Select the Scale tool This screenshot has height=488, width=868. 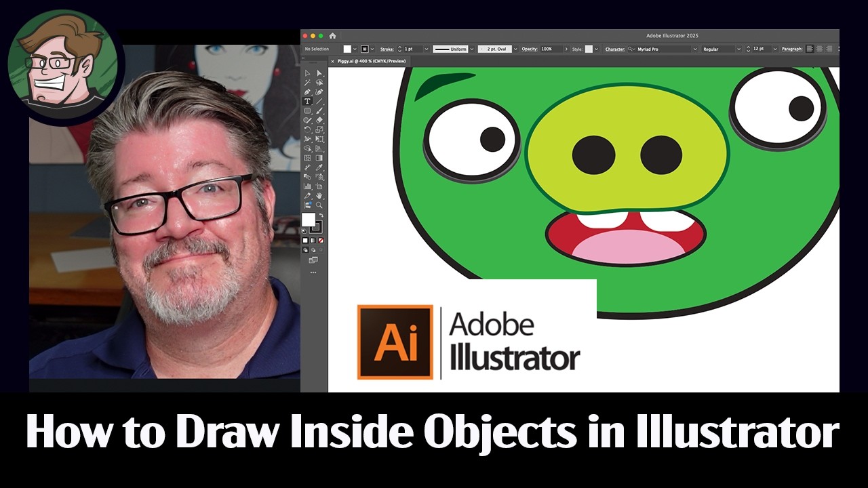[319, 129]
